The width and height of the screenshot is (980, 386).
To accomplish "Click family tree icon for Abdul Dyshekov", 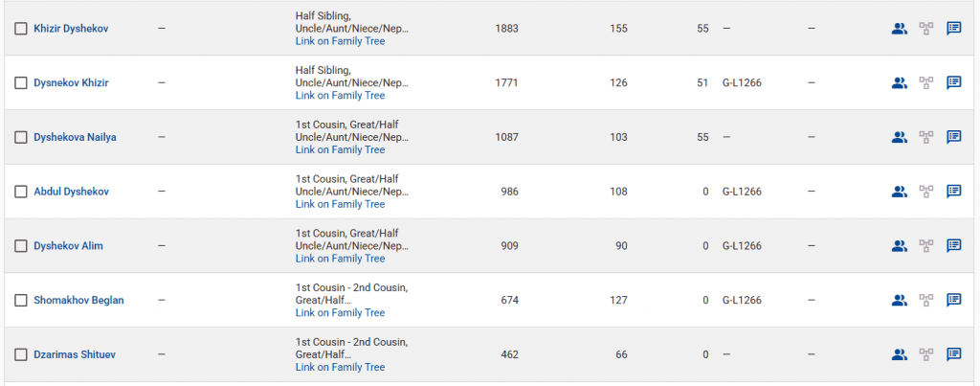I will [926, 192].
